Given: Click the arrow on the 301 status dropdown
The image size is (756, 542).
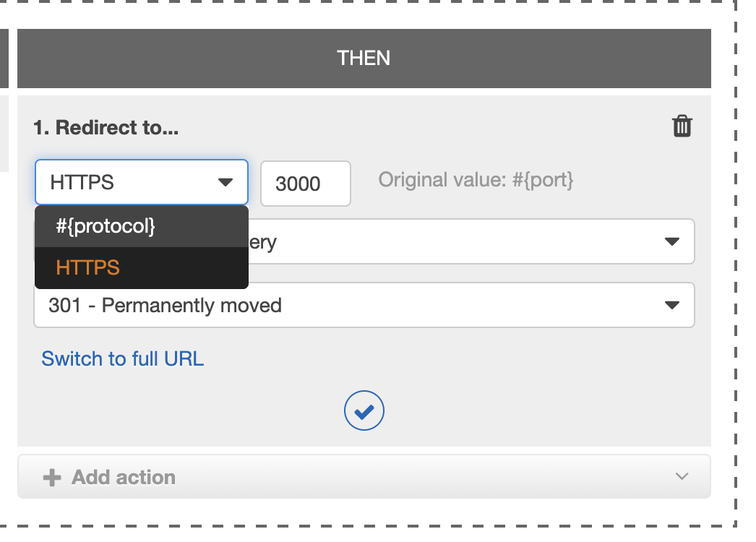Looking at the screenshot, I should (x=671, y=305).
